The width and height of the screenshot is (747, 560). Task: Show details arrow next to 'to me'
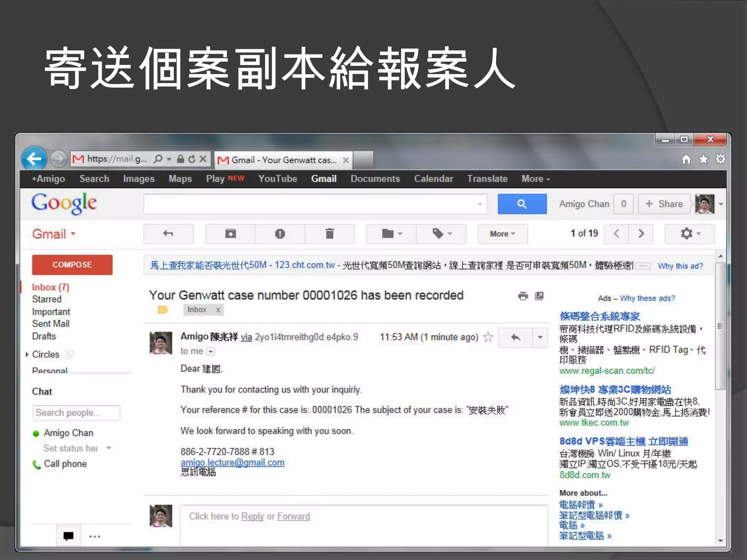(211, 351)
